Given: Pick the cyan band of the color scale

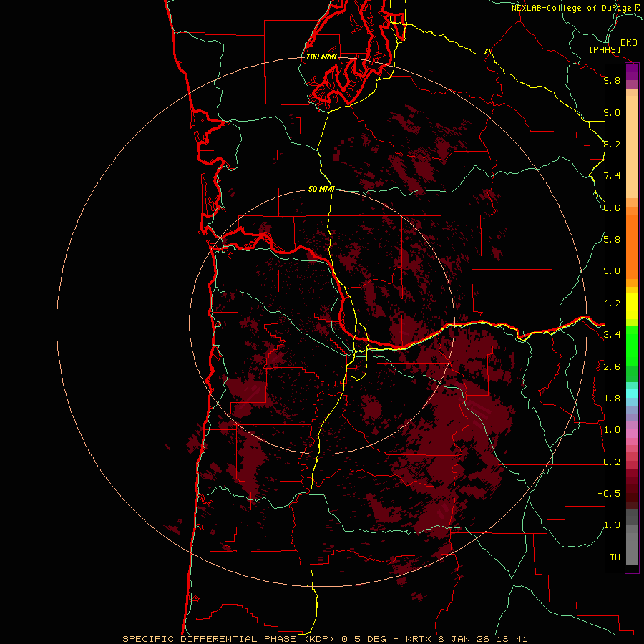Looking at the screenshot, I should 632,394.
